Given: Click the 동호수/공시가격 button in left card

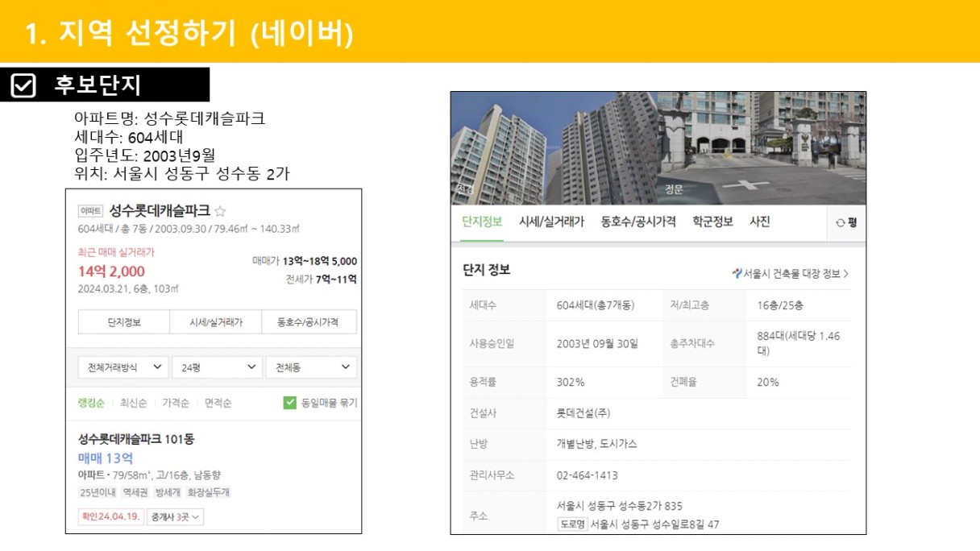Looking at the screenshot, I should [309, 322].
